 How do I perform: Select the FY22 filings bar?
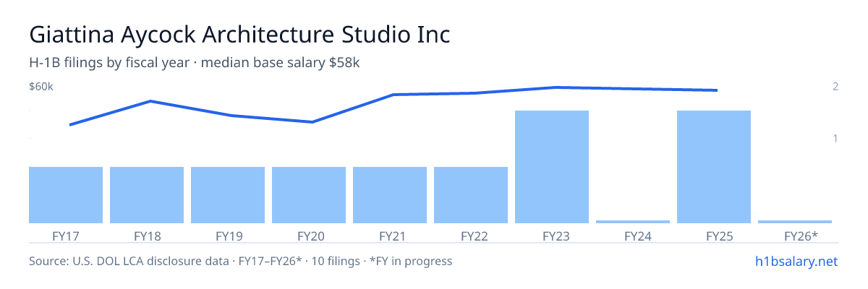(x=471, y=195)
